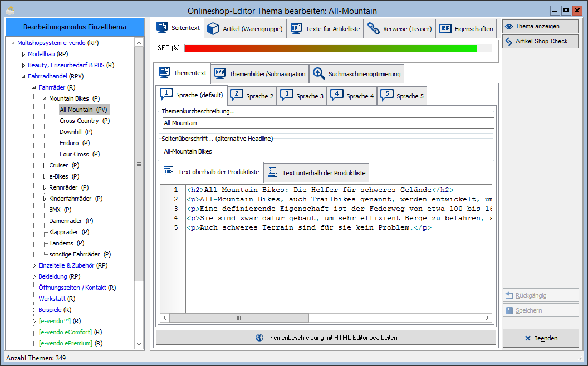
Task: Expand the Modellbau tree node
Action: click(x=23, y=54)
